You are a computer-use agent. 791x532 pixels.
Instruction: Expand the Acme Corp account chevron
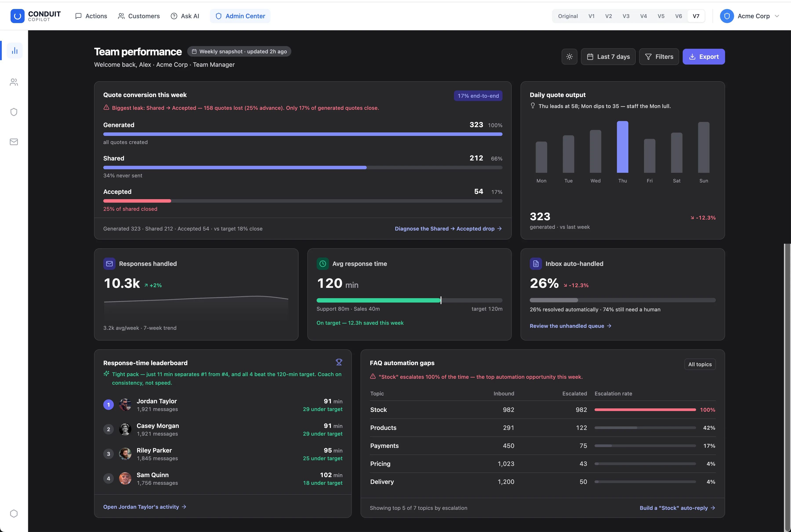click(x=777, y=16)
